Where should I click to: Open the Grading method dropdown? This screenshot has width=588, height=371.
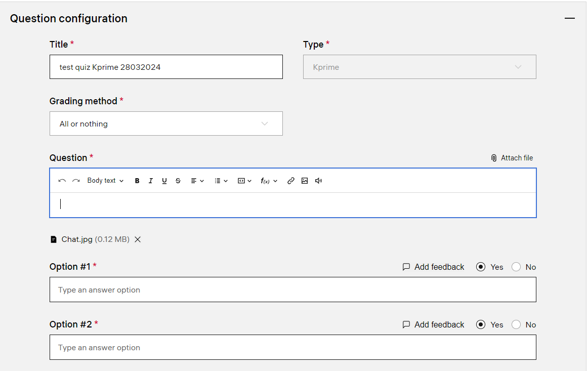[x=166, y=123]
